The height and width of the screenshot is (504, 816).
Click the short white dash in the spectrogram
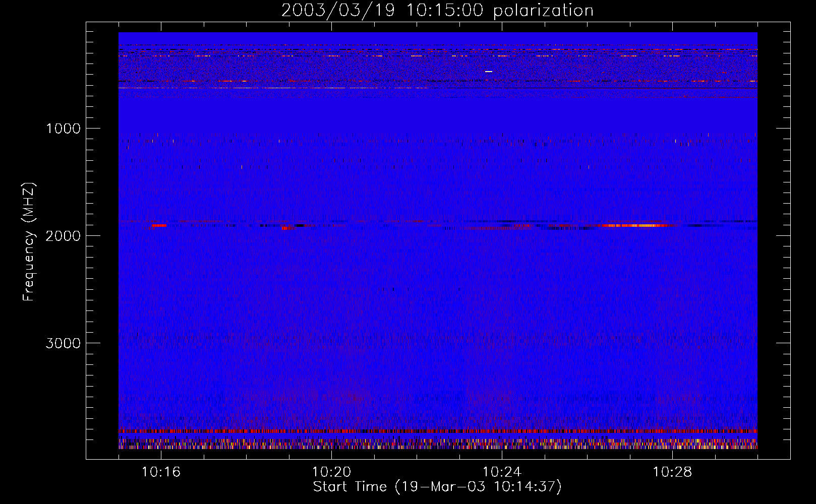point(488,72)
